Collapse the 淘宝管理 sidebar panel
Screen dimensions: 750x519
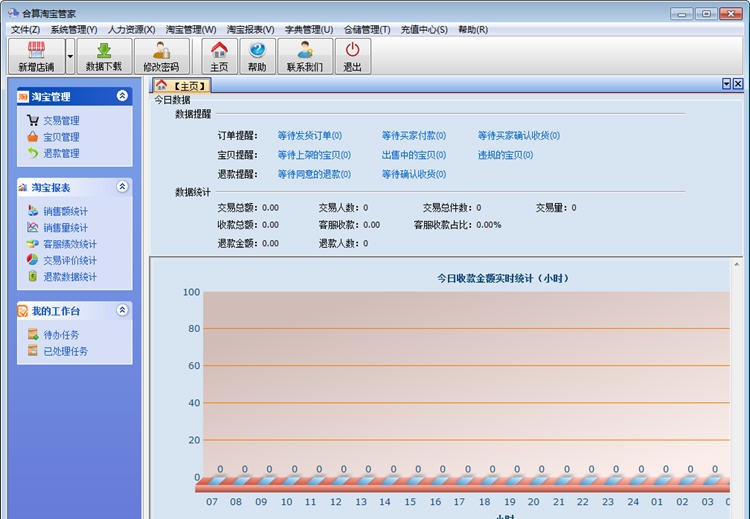[x=122, y=96]
